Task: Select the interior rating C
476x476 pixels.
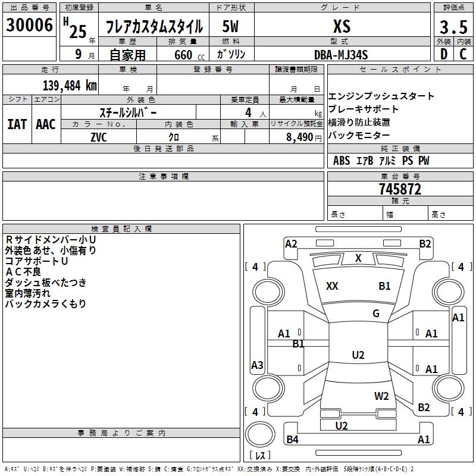Action: 464,54
